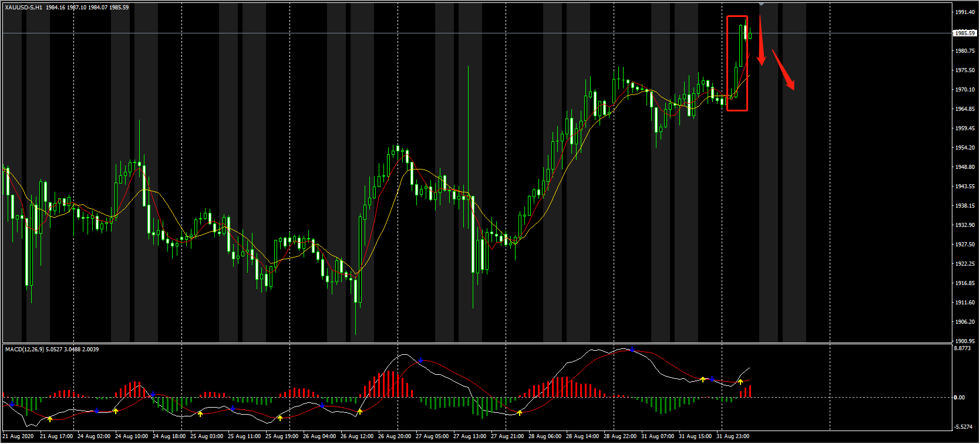Click the 1938.15 price scale label

(965, 206)
